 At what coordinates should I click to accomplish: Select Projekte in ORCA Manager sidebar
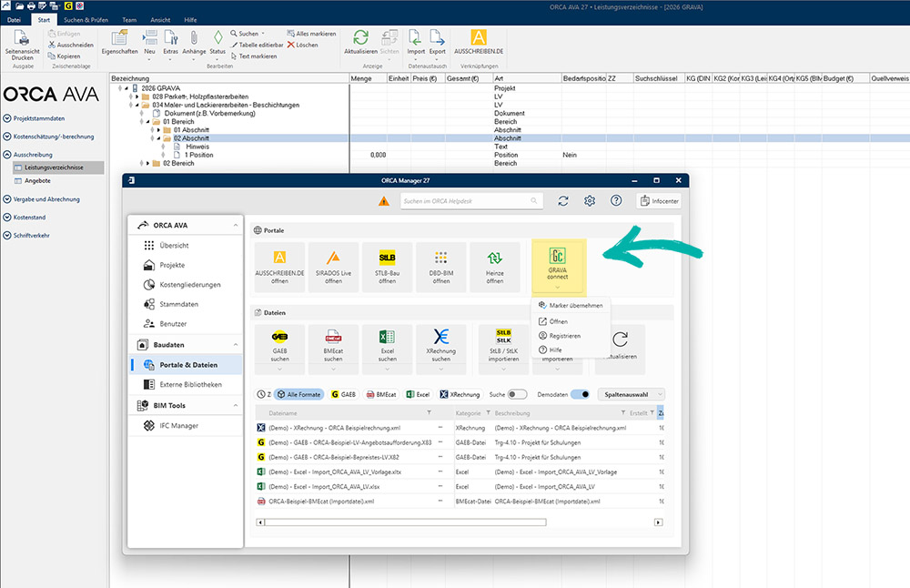tap(172, 265)
